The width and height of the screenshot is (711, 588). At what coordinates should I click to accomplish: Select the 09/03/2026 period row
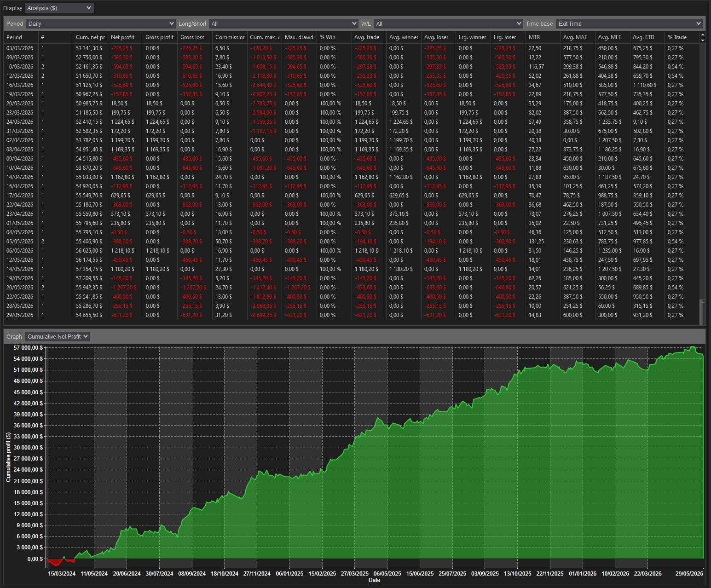[352, 58]
